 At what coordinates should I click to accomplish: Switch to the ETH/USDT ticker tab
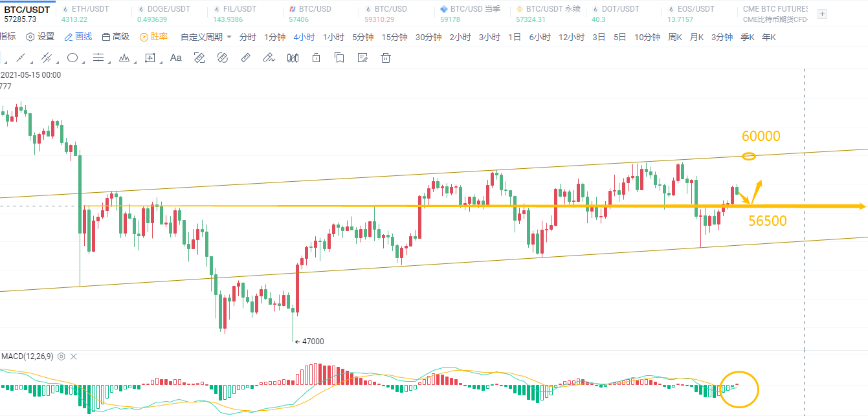click(90, 9)
